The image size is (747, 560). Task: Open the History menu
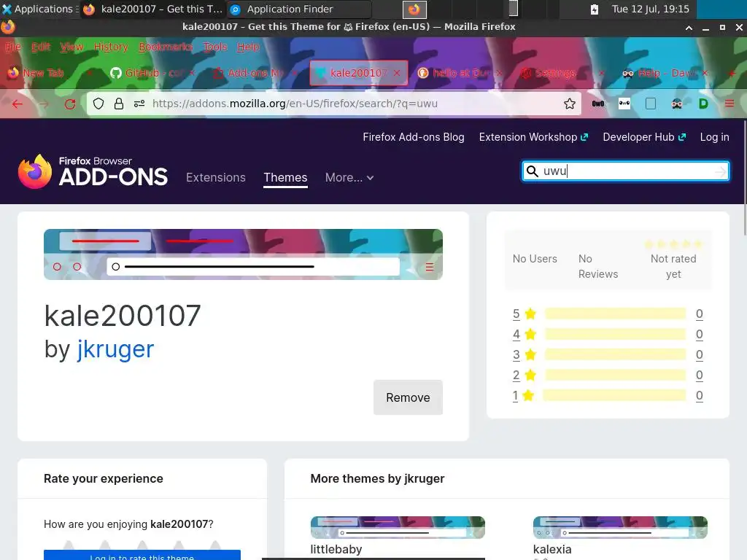point(111,47)
